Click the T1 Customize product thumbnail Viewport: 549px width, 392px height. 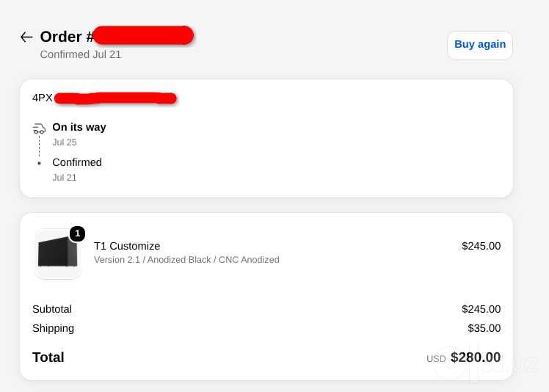point(58,254)
